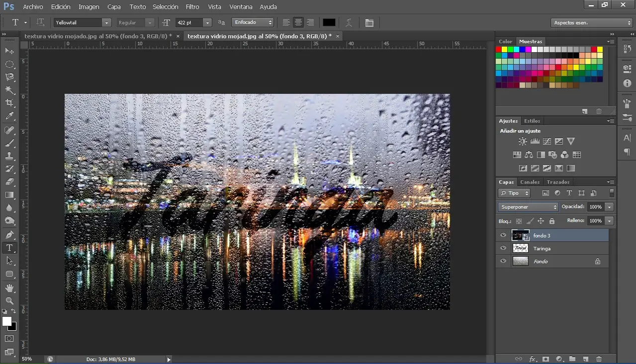
Task: Hide the fondo 3 layer
Action: click(x=503, y=235)
